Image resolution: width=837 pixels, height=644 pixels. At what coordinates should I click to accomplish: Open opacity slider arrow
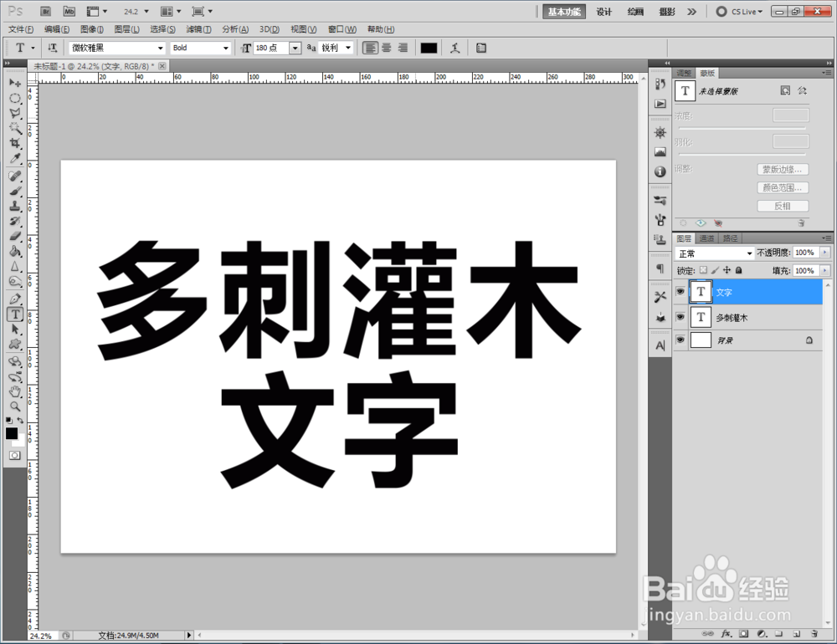[x=825, y=253]
